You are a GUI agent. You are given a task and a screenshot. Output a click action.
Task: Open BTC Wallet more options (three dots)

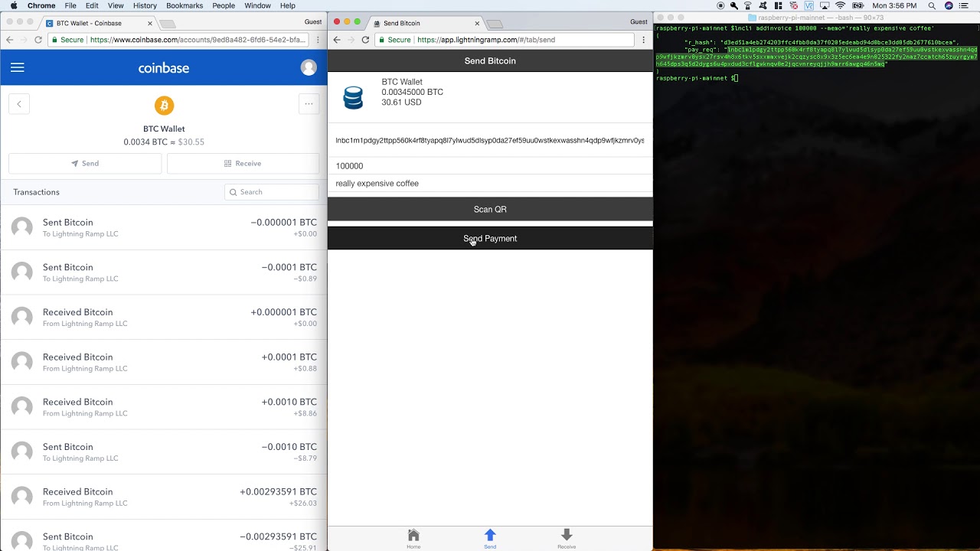coord(309,104)
